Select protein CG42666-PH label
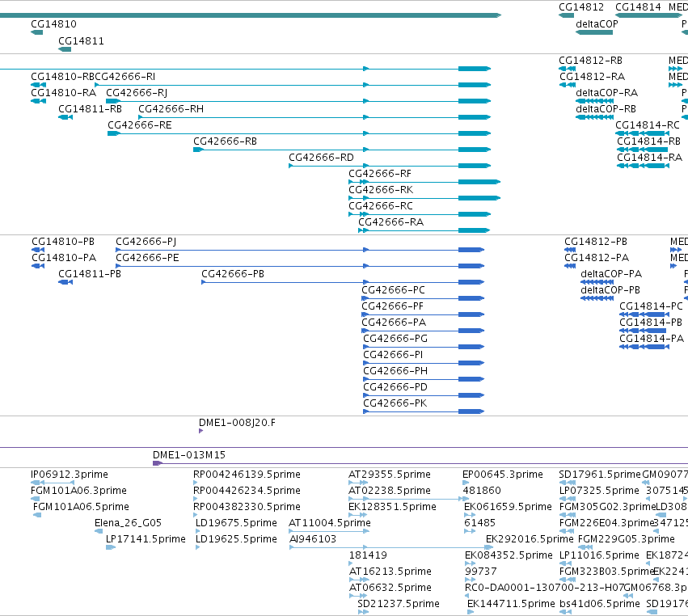 click(x=395, y=372)
